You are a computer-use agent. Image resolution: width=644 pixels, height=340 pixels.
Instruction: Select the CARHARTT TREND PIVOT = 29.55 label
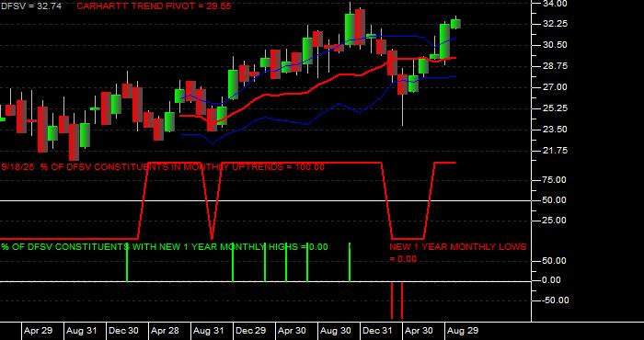[154, 6]
